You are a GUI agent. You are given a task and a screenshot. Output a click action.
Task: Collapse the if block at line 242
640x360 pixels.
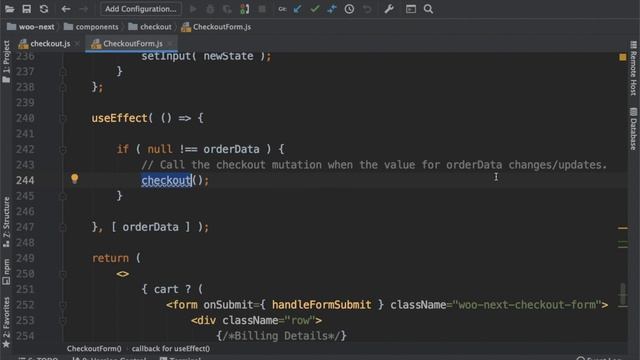pyautogui.click(x=62, y=149)
